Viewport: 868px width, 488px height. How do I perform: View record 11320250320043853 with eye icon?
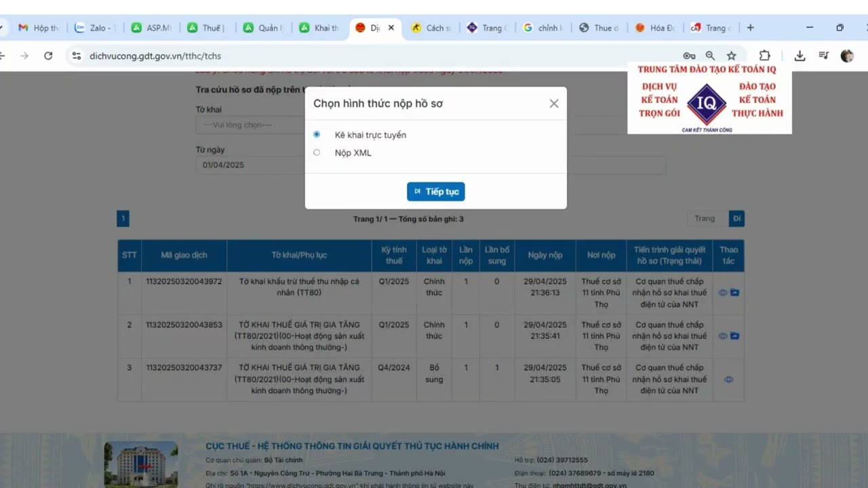(723, 336)
